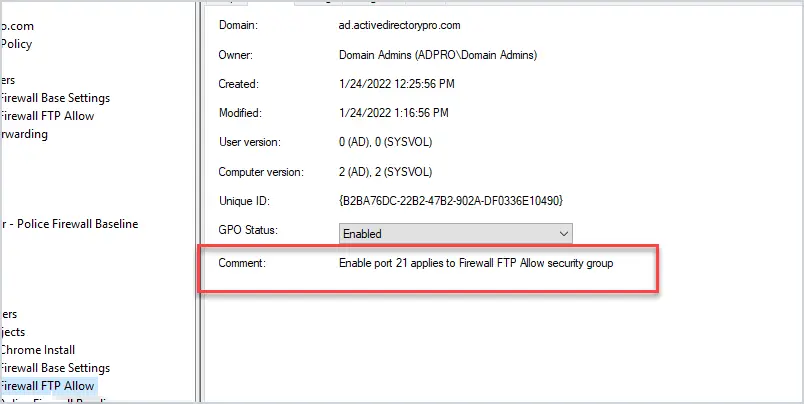804x404 pixels.
Task: Select the Policy item under the domain node
Action: coord(16,44)
